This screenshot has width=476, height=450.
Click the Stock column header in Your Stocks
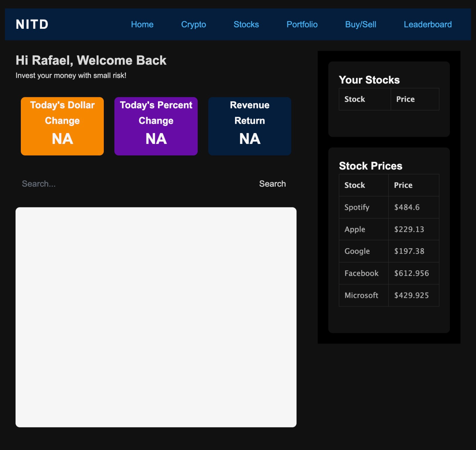click(355, 99)
